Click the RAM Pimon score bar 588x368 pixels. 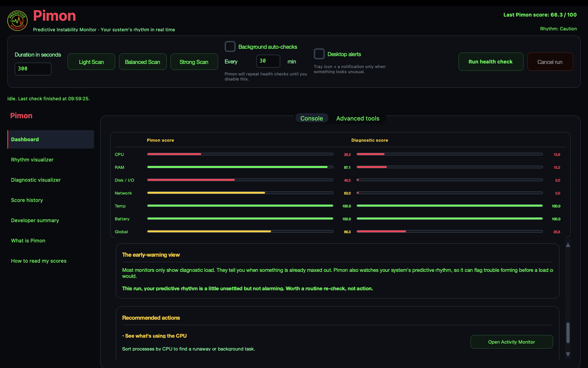coord(240,167)
